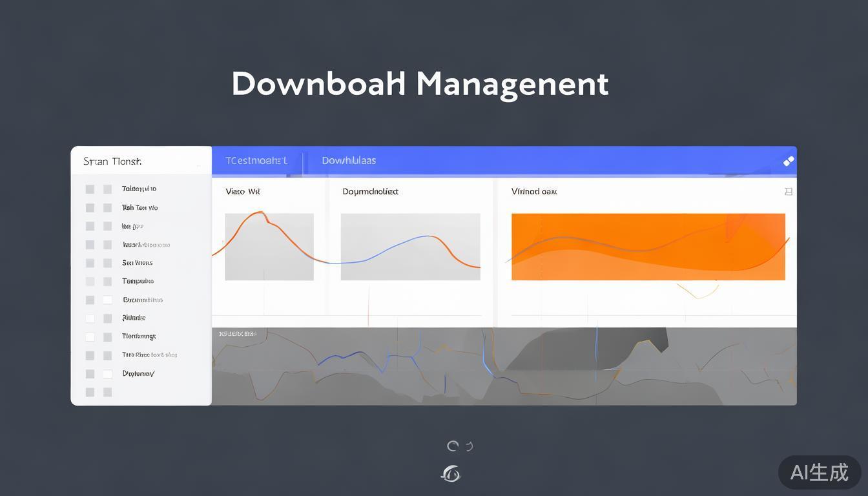This screenshot has height=496, width=868.
Task: Click the white eraser icon in blue header
Action: (788, 161)
